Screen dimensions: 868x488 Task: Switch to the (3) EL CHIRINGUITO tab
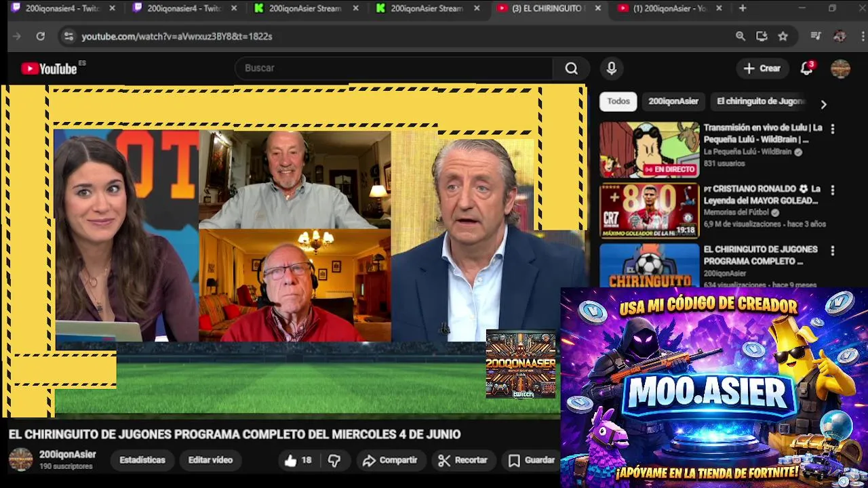(x=547, y=8)
